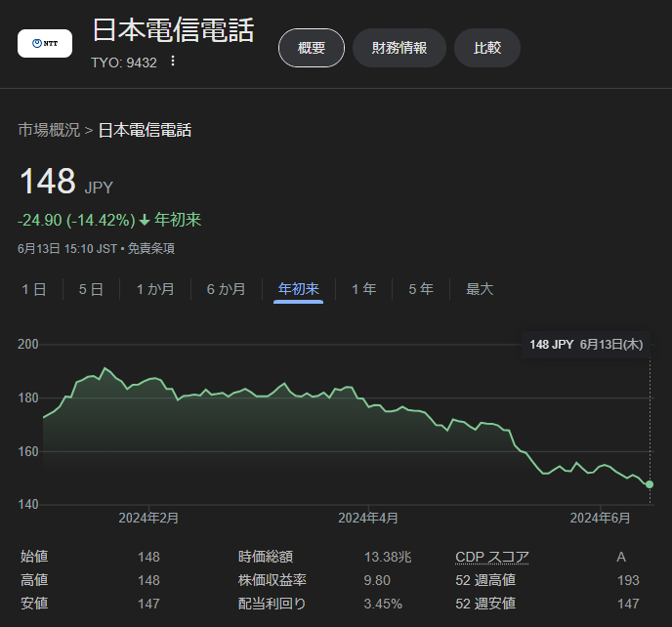
Task: Click the 株価収益率 value 9.80
Action: [377, 580]
